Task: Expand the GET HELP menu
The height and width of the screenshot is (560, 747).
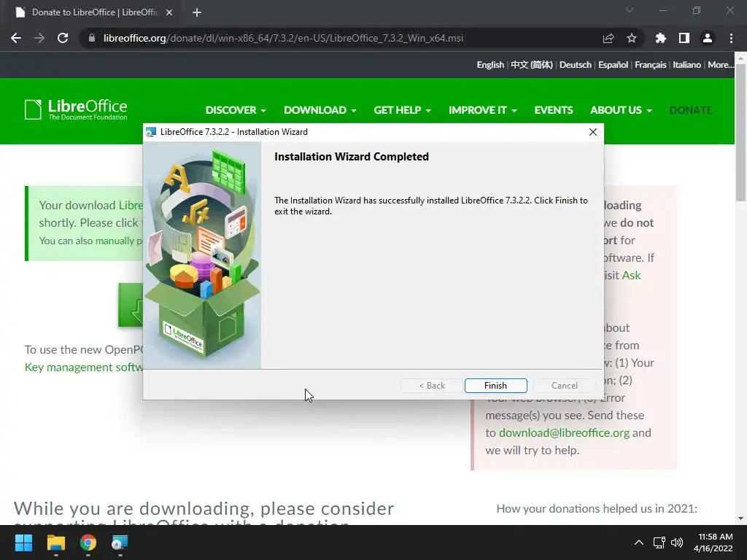Action: (402, 110)
